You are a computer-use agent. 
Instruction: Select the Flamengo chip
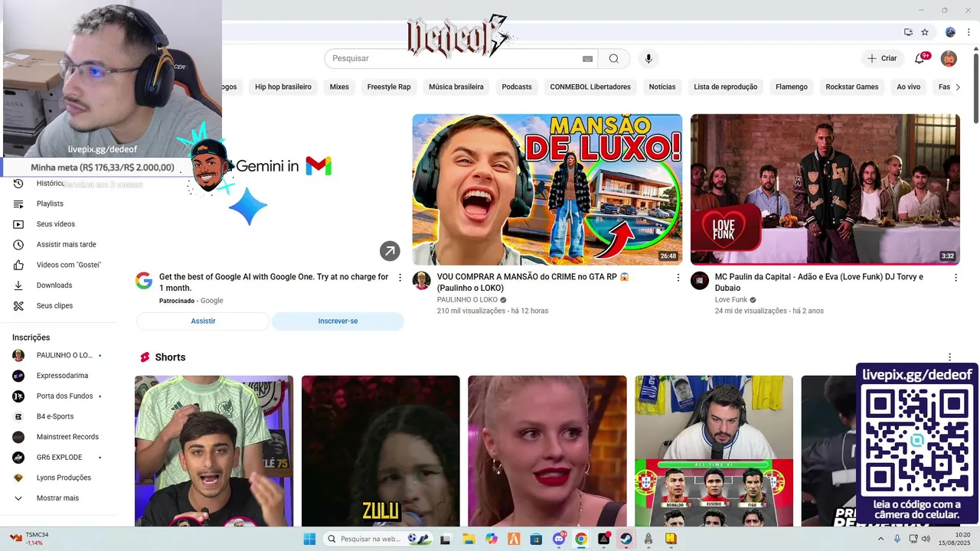792,87
